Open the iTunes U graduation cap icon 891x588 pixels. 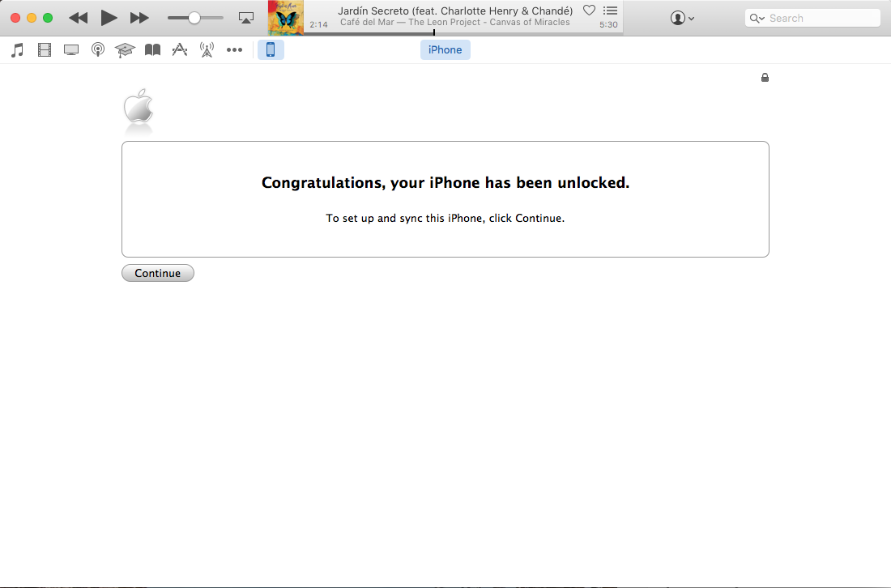point(125,50)
